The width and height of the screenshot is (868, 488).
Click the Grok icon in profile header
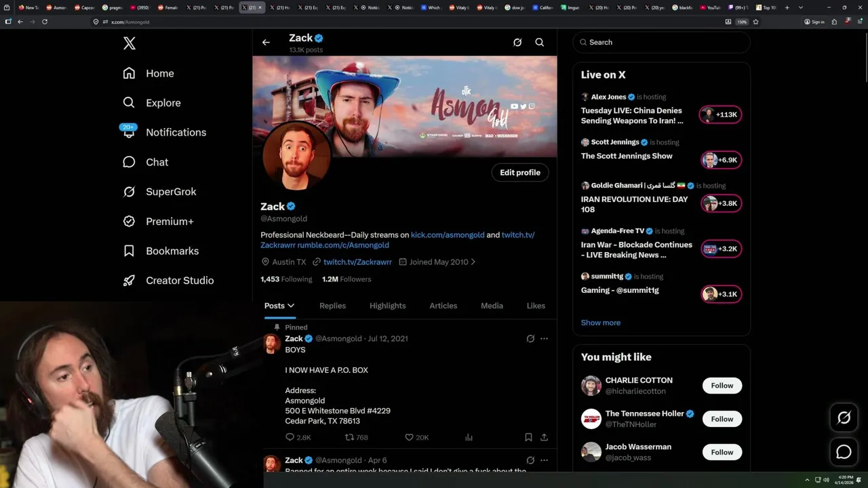point(517,42)
